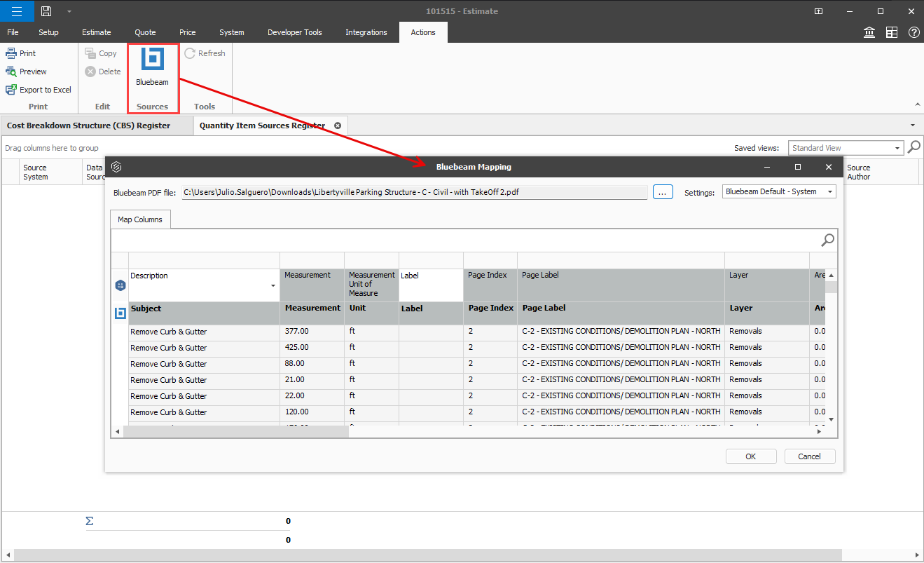Click the search magnifier beside Saved views
The width and height of the screenshot is (924, 563).
[913, 147]
